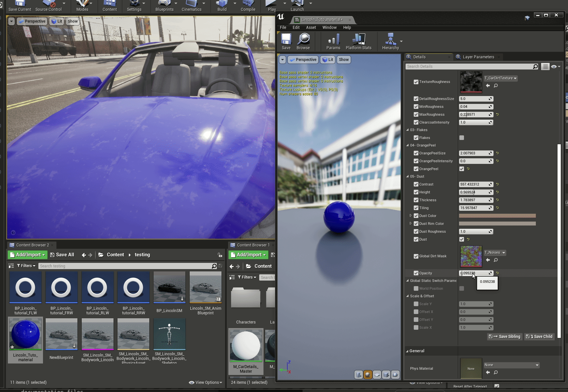Collapse the 04- OrangePeel section
This screenshot has height=392, width=568.
click(408, 145)
